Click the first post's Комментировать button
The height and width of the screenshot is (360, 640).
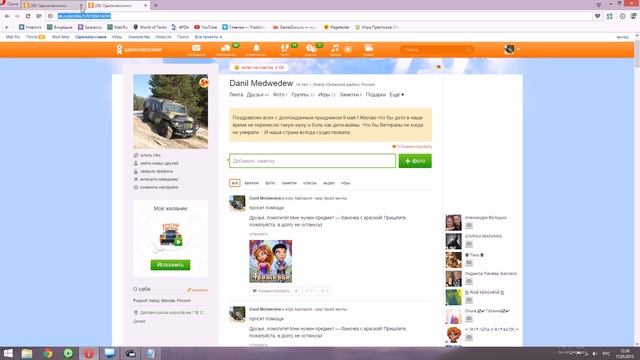click(x=271, y=291)
